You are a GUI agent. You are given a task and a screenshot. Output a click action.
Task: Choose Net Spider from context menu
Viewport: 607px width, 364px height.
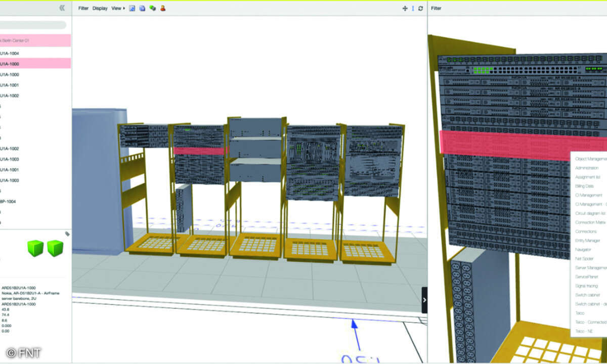[584, 259]
